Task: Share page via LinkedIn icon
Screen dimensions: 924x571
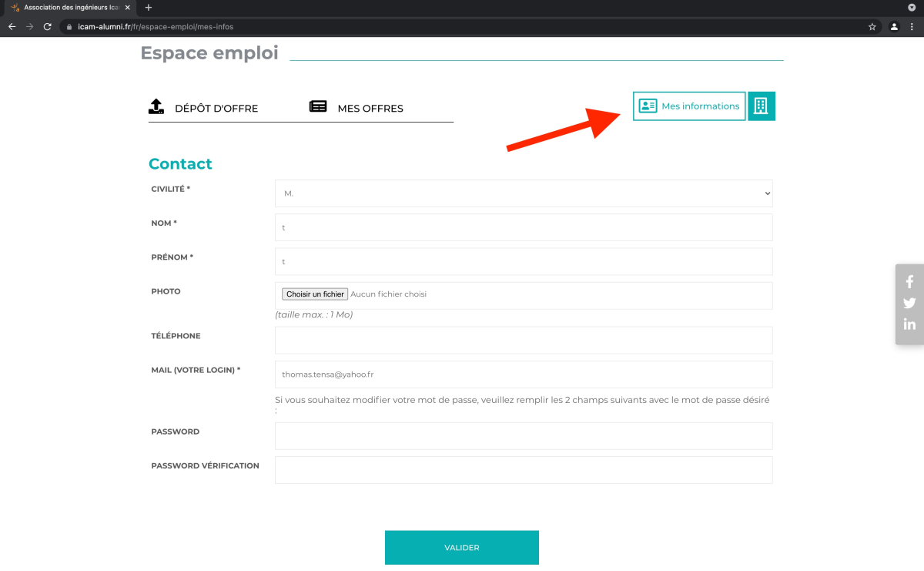Action: pyautogui.click(x=909, y=324)
